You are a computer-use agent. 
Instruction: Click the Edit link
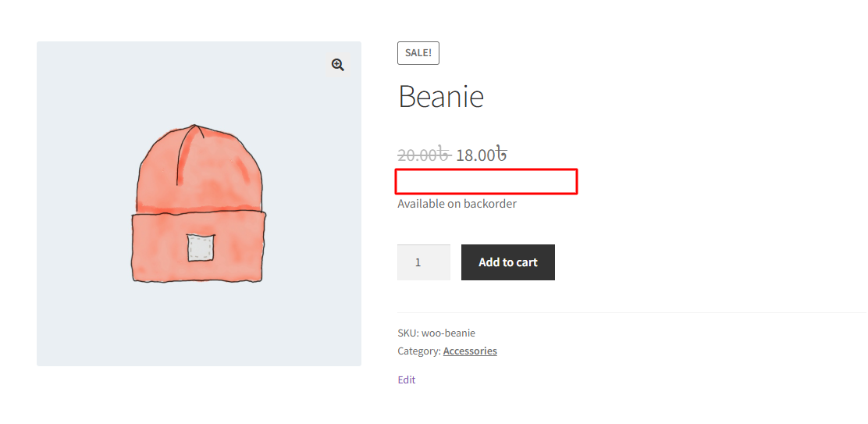tap(406, 380)
